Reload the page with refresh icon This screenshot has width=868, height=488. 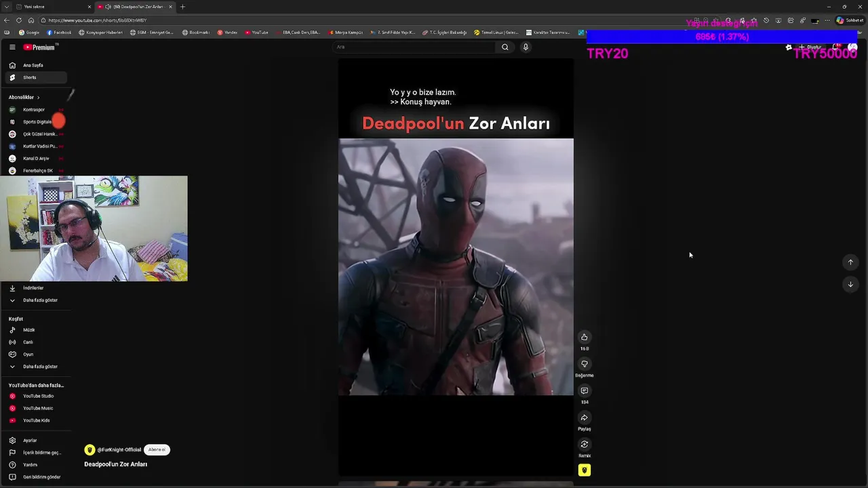19,20
